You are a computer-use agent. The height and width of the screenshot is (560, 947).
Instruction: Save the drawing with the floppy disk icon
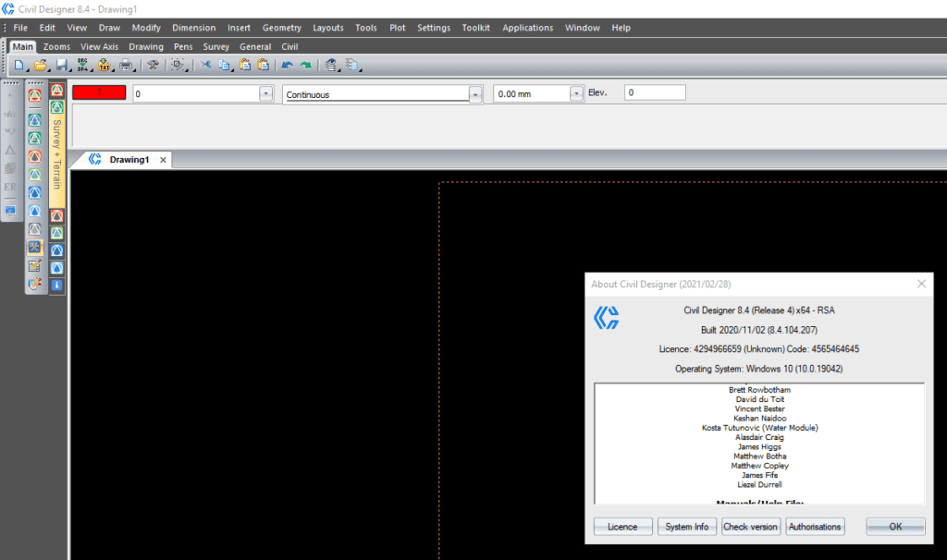coord(61,66)
